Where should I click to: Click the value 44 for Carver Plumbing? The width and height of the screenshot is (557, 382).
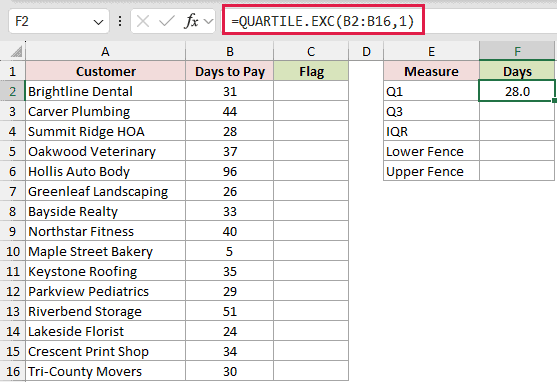pyautogui.click(x=229, y=111)
